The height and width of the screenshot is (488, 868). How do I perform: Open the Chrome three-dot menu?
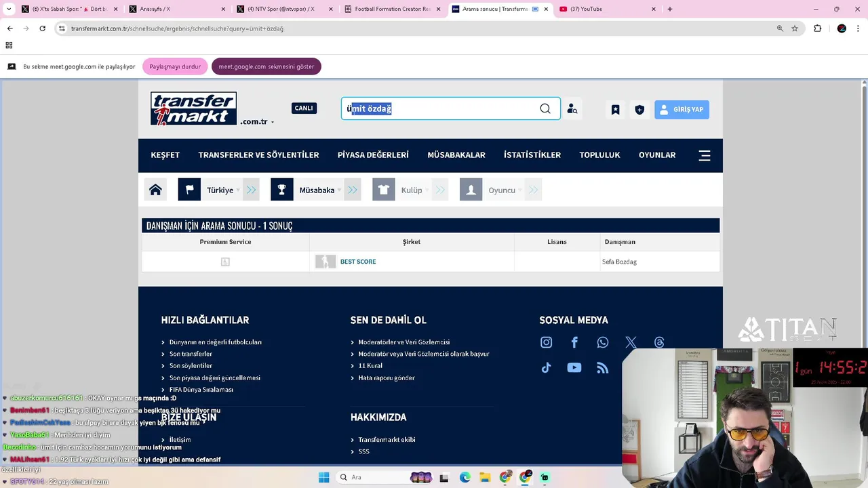859,28
